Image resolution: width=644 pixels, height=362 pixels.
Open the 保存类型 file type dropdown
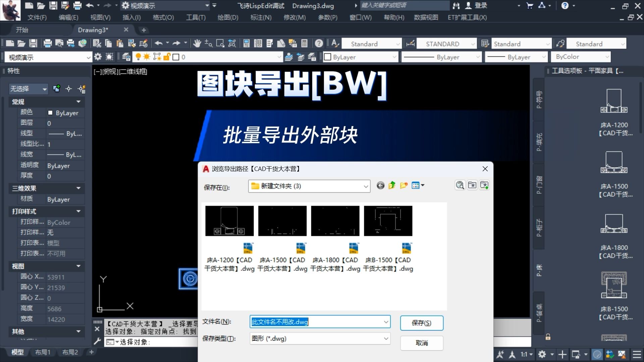386,339
